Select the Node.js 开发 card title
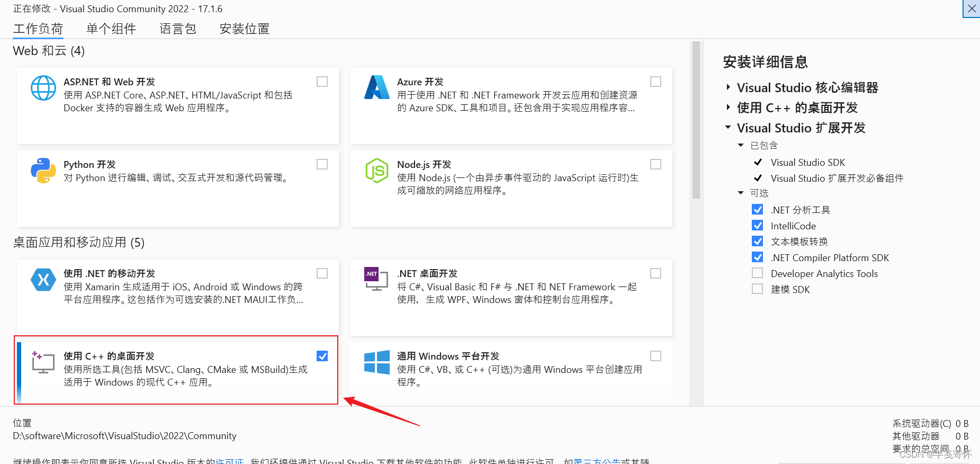Screen dimensions: 980x464 [424, 164]
